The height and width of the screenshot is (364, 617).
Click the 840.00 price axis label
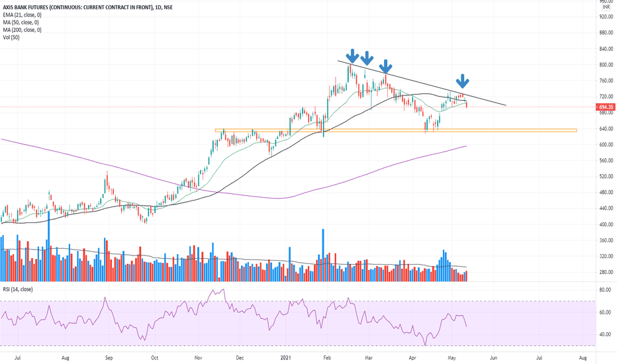(606, 49)
